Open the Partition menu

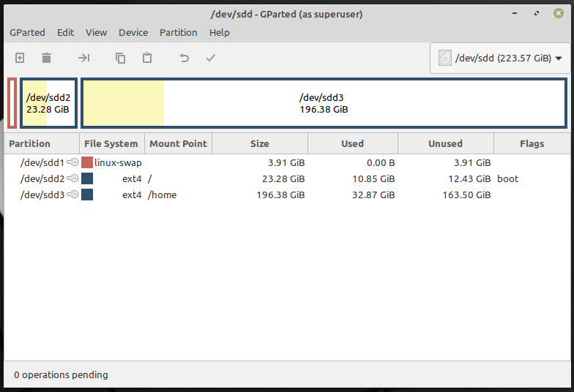(178, 32)
